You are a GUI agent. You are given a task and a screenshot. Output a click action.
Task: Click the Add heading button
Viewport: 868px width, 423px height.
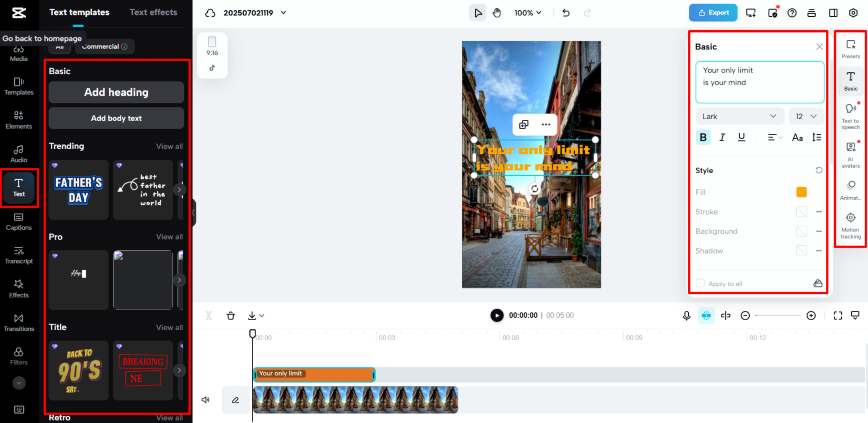116,92
